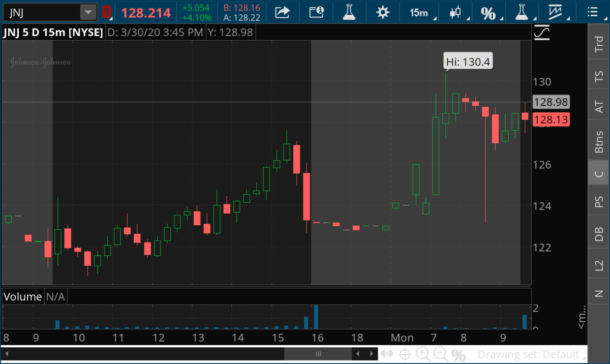
Task: Open the DB sidebar tab
Action: pos(599,234)
